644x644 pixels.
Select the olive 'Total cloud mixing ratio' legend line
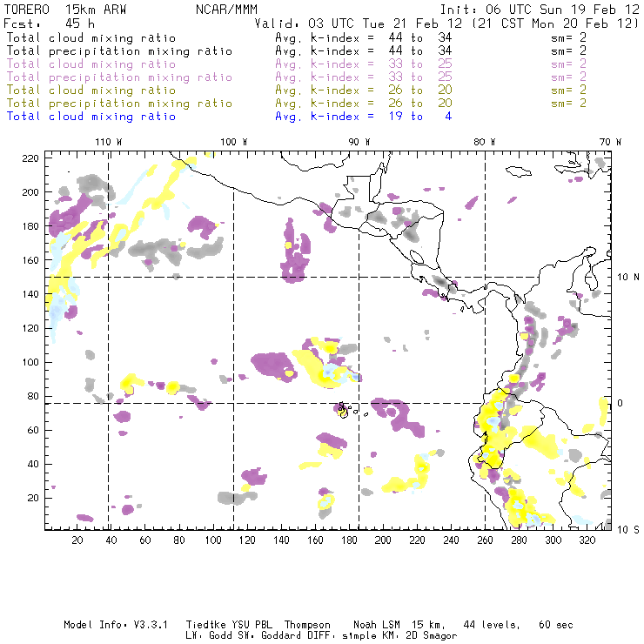pyautogui.click(x=91, y=91)
